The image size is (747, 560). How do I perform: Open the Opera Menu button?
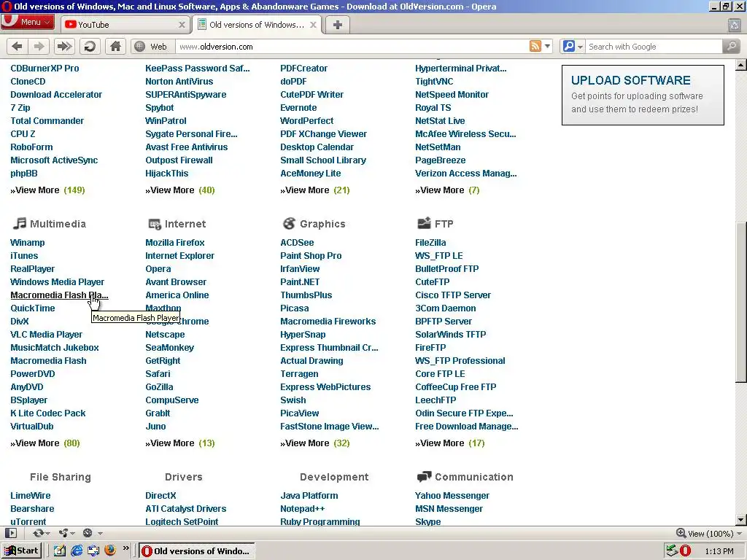(x=28, y=22)
